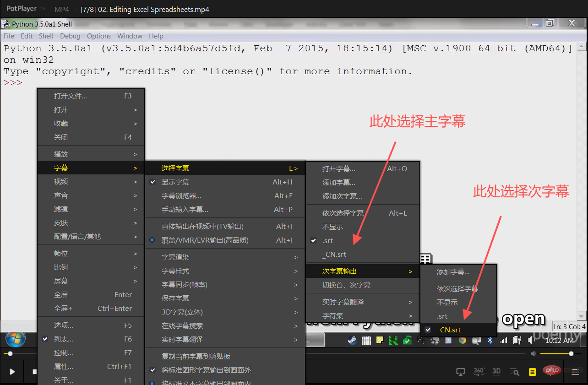Toggle 将标准图形字幕输出到画面外 option
Screen dimensions: 588x385
[225, 370]
